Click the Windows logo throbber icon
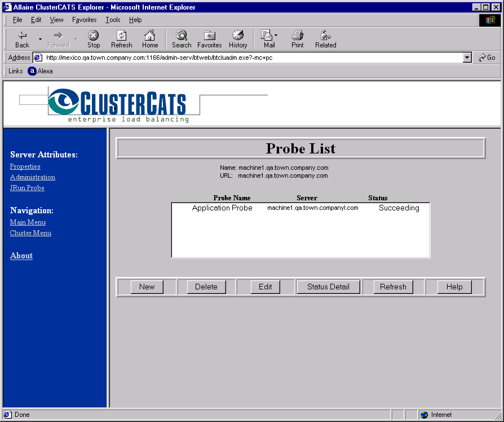Screen dimensions: 504x422 [489, 20]
